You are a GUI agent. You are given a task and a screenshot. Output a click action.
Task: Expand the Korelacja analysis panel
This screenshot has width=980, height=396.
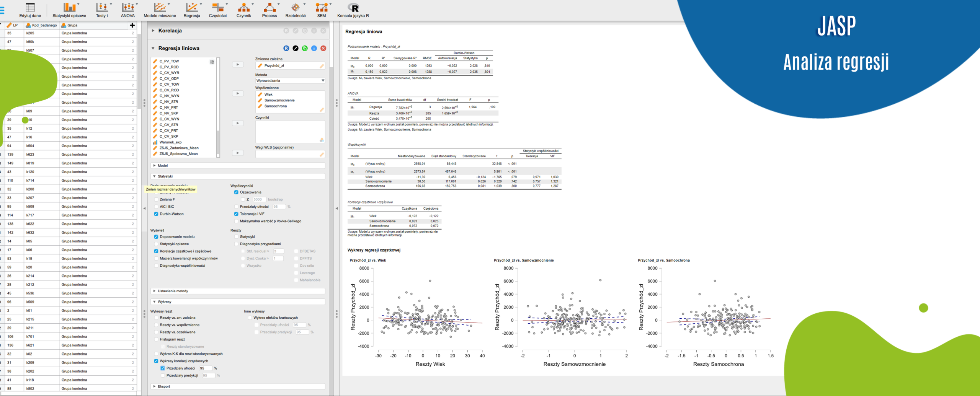170,31
